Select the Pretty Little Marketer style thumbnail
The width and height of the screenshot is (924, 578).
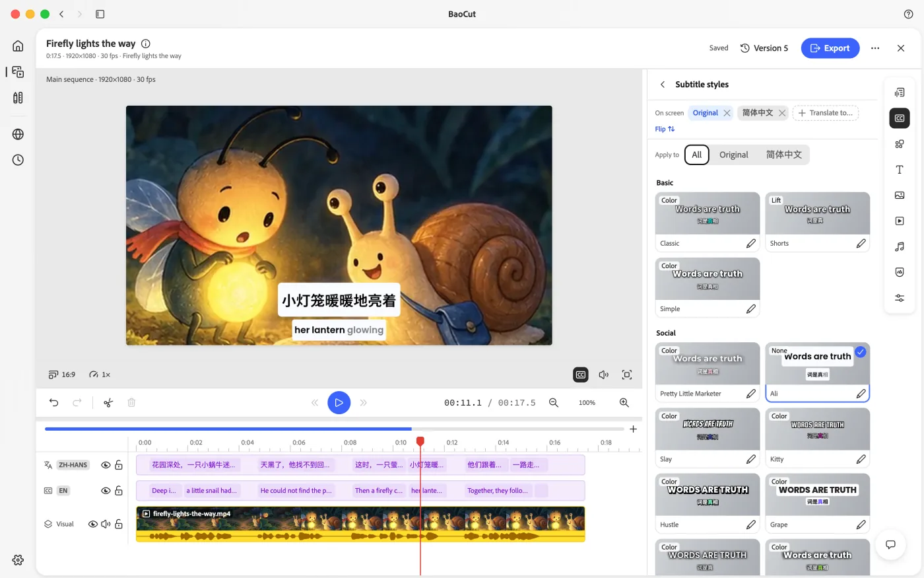[708, 364]
